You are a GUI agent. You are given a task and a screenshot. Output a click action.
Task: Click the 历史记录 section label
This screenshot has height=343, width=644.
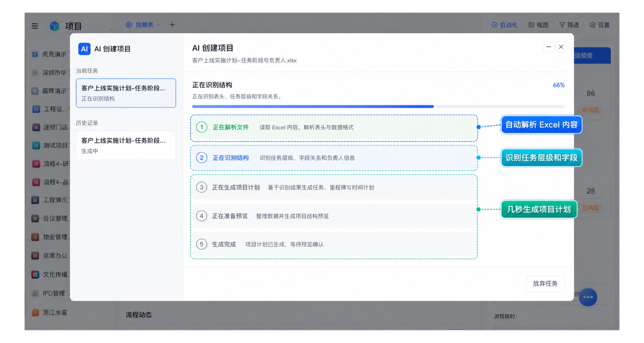click(87, 123)
